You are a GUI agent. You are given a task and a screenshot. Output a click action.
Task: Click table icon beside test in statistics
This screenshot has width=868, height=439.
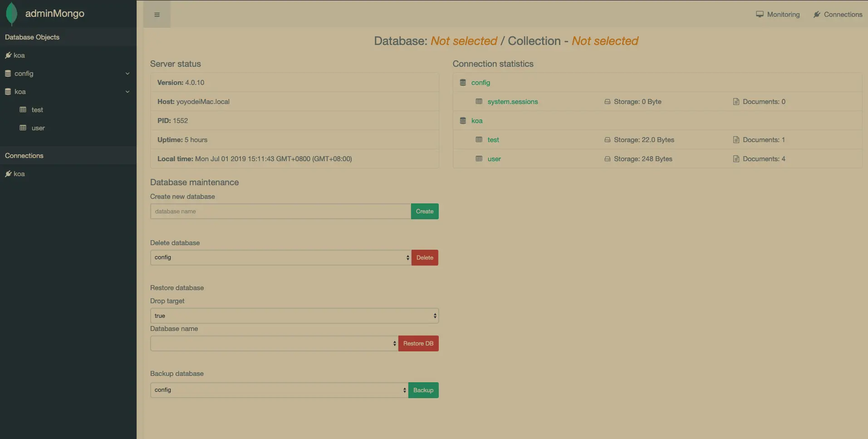[x=479, y=140]
